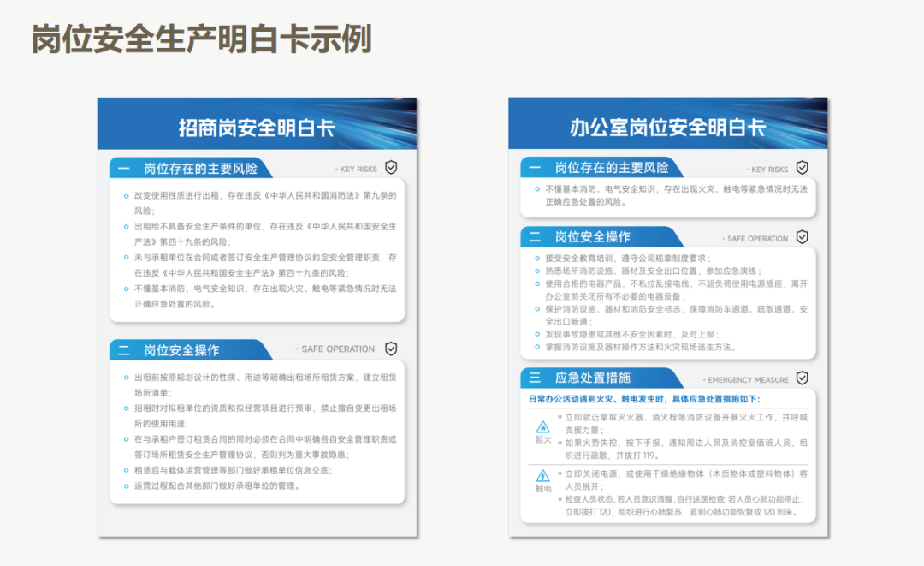
Task: Select the shield icon beside KEY RISKS on 办公室 card
Action: (802, 168)
